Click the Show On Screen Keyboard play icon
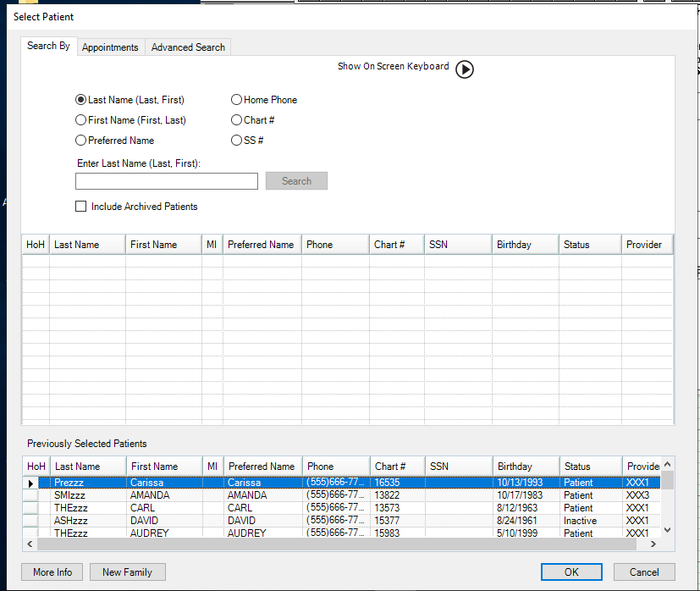The width and height of the screenshot is (700, 591). (x=465, y=69)
